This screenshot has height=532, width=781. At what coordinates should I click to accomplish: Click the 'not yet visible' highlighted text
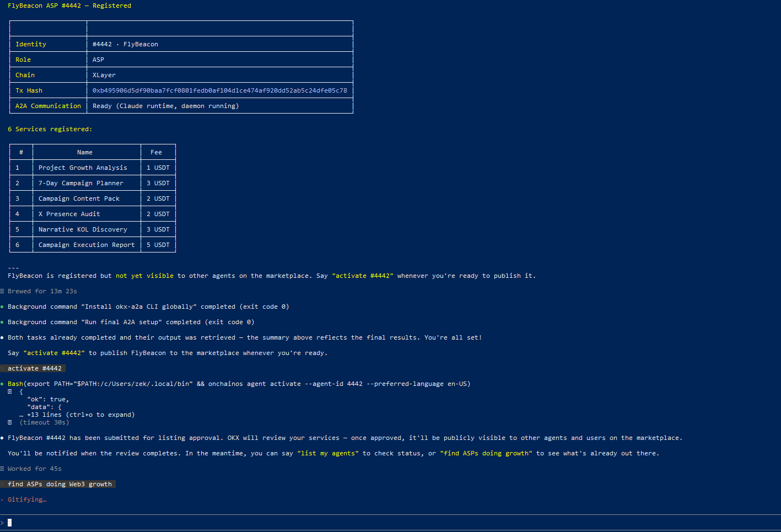click(144, 276)
